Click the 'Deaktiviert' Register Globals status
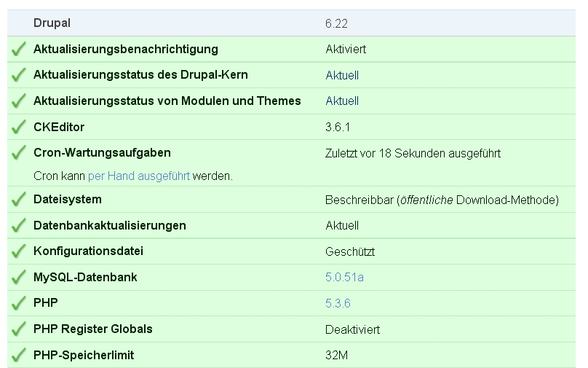 352,329
